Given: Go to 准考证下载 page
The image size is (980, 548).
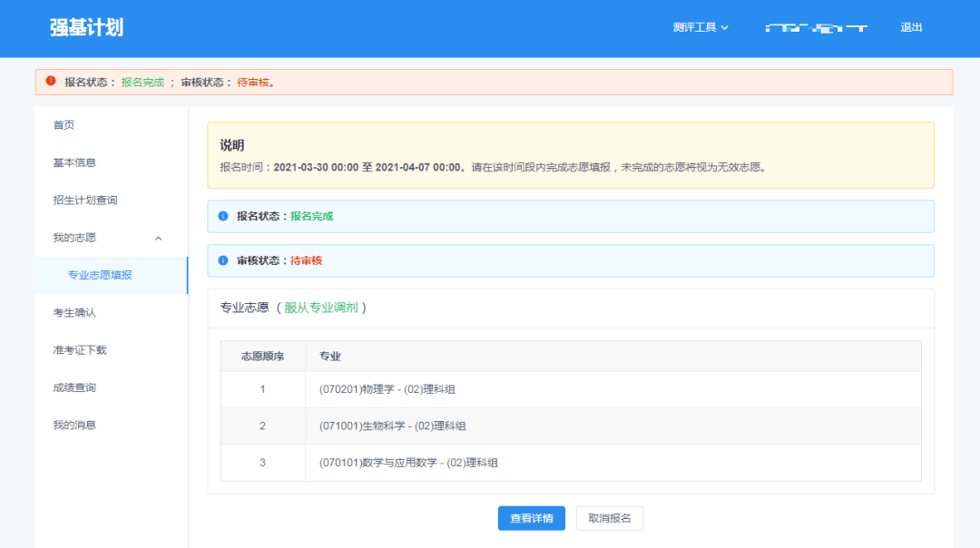Looking at the screenshot, I should point(80,350).
